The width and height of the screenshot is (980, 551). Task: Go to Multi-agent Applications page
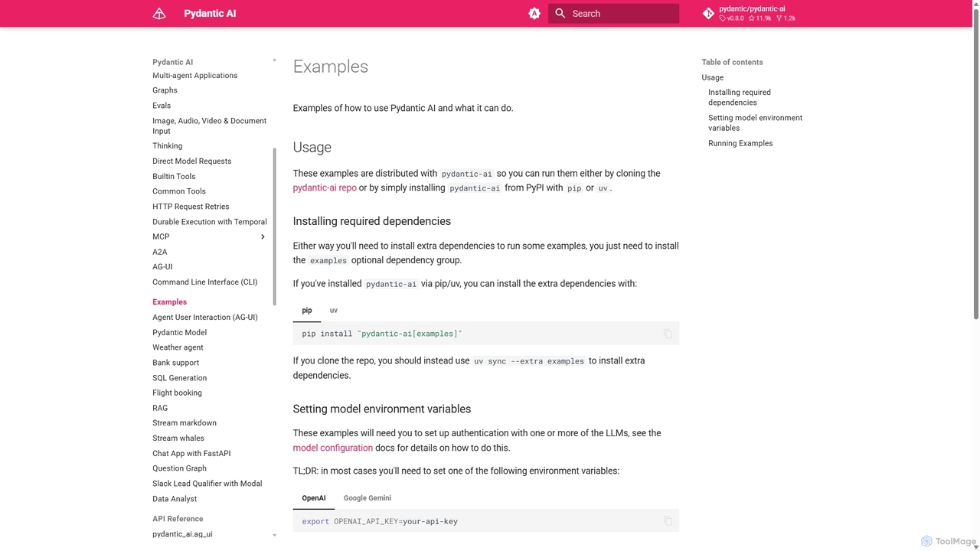(195, 76)
